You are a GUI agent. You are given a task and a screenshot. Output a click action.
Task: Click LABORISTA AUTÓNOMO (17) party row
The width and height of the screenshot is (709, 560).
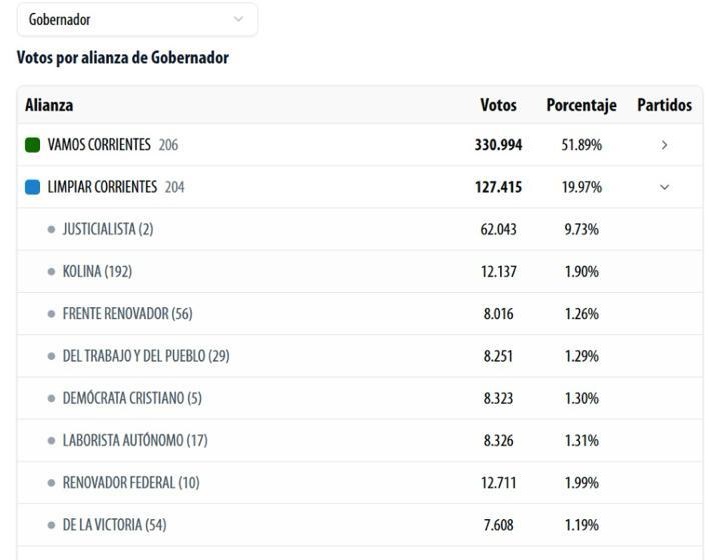(135, 440)
